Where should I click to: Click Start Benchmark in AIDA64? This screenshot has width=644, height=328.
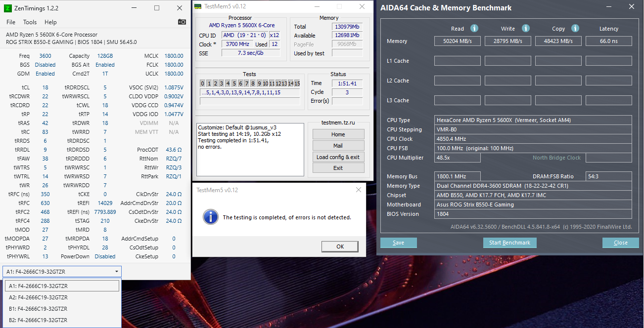(509, 243)
